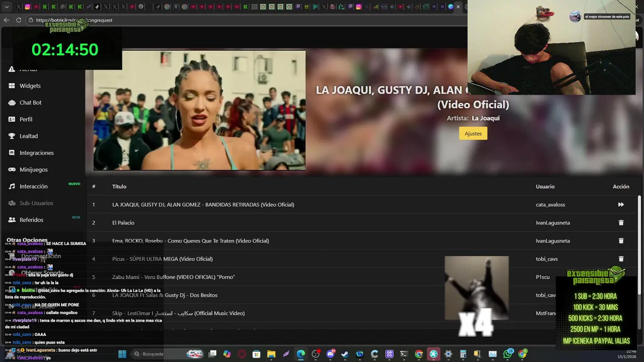This screenshot has height=362, width=644.
Task: Click the BANDIDAS RETIRADAS row title
Action: [203, 205]
